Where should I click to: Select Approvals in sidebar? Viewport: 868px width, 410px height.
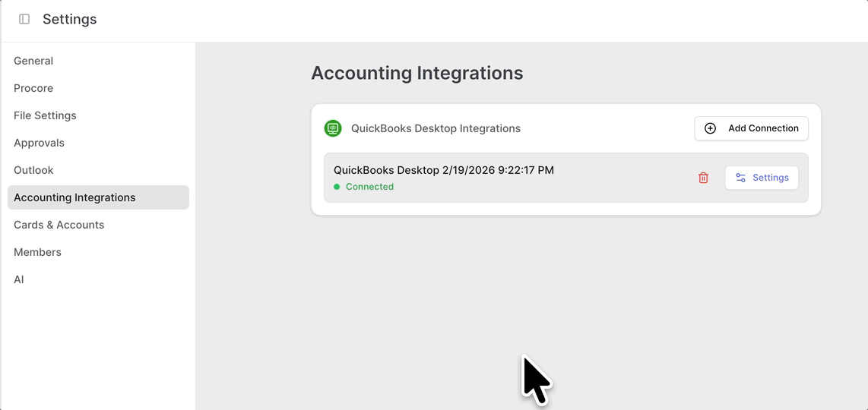pos(98,143)
